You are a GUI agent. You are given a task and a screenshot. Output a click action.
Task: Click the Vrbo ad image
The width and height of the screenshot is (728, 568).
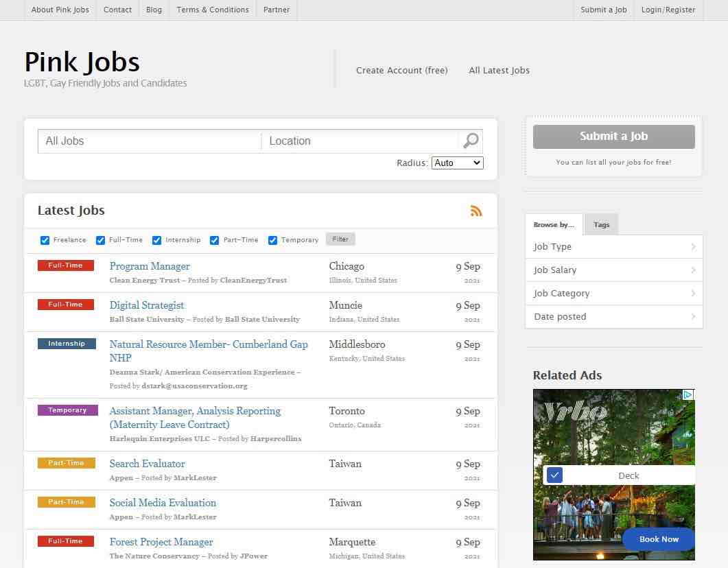tap(614, 474)
